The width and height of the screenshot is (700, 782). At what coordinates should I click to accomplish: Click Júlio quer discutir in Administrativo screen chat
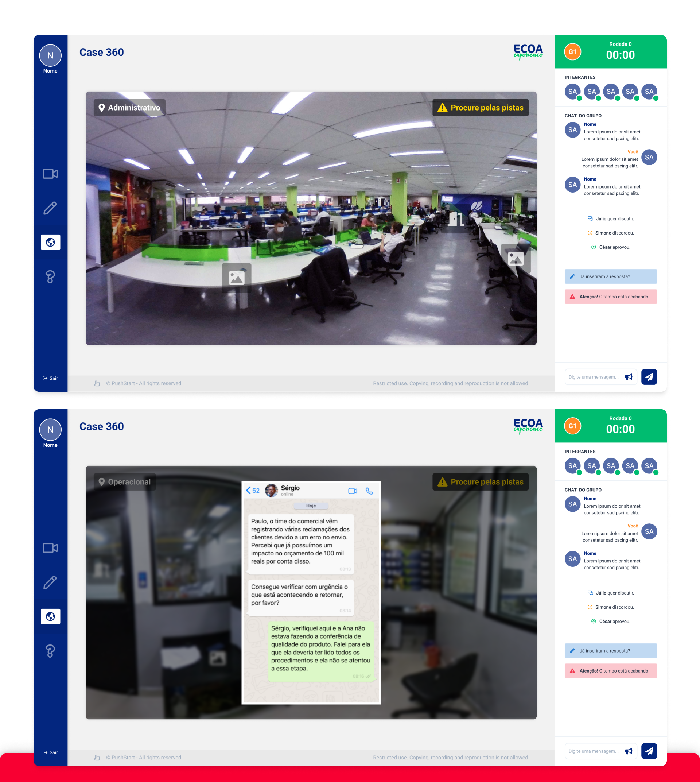[x=611, y=219]
